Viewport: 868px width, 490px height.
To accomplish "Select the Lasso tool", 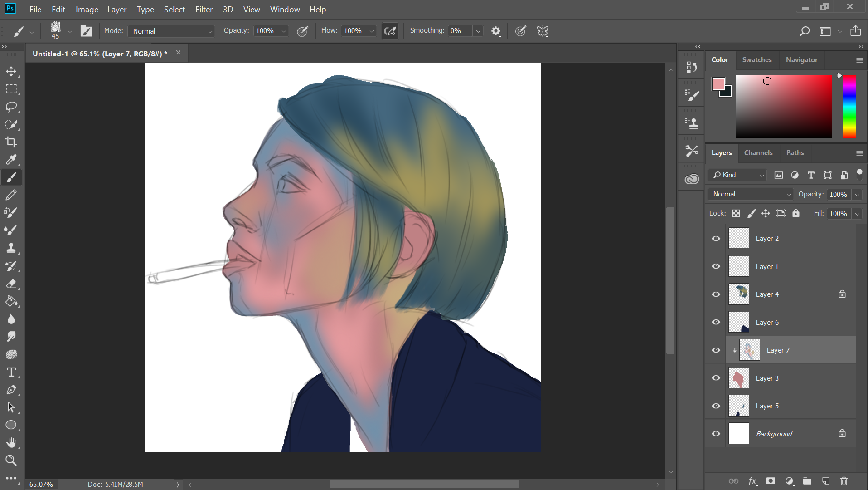I will coord(11,107).
